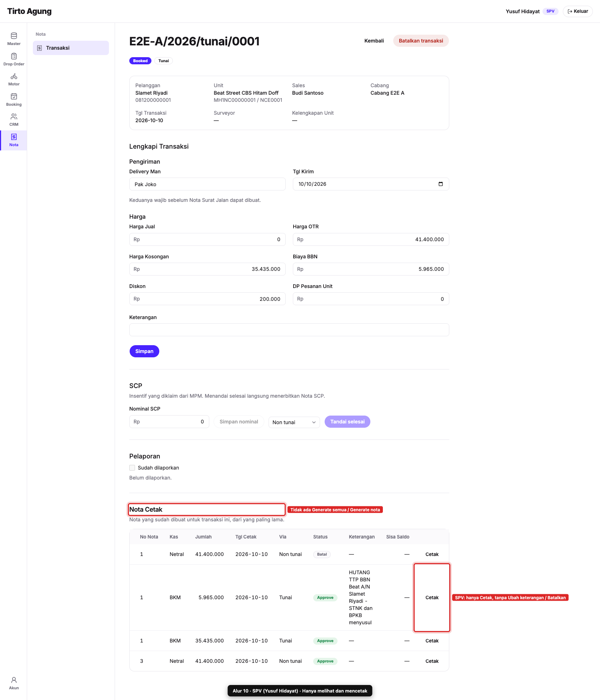600x700 pixels.
Task: Click the Harga Kosongan input
Action: pos(207,269)
